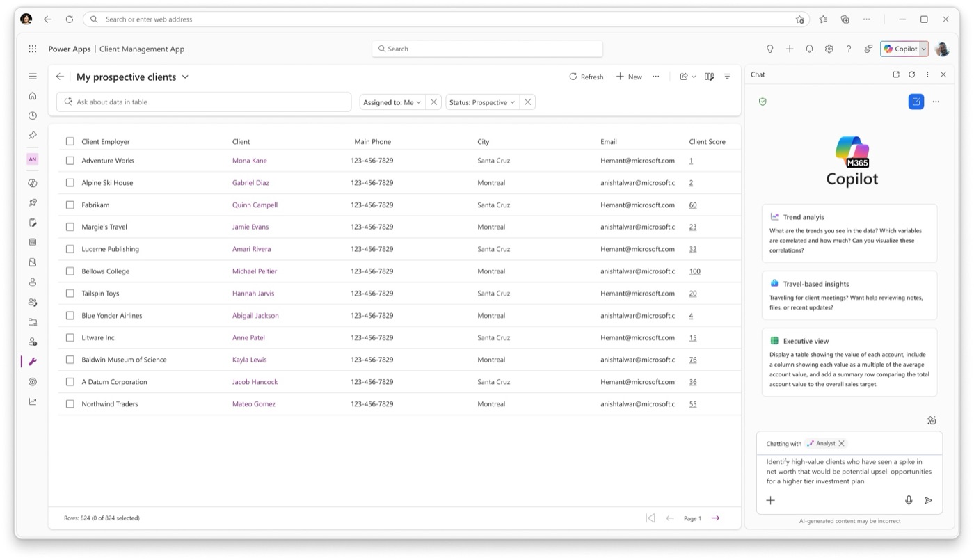This screenshot has height=560, width=974.
Task: Reload the browser page
Action: point(70,19)
